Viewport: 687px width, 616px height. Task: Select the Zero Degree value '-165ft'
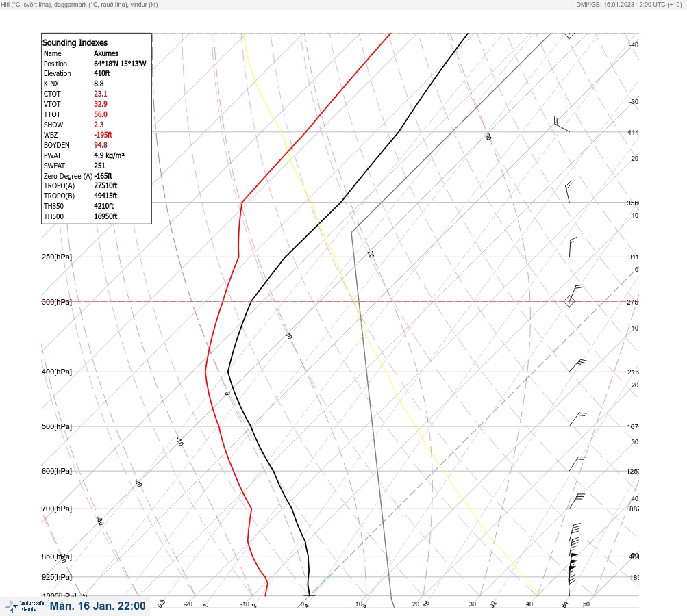click(103, 176)
